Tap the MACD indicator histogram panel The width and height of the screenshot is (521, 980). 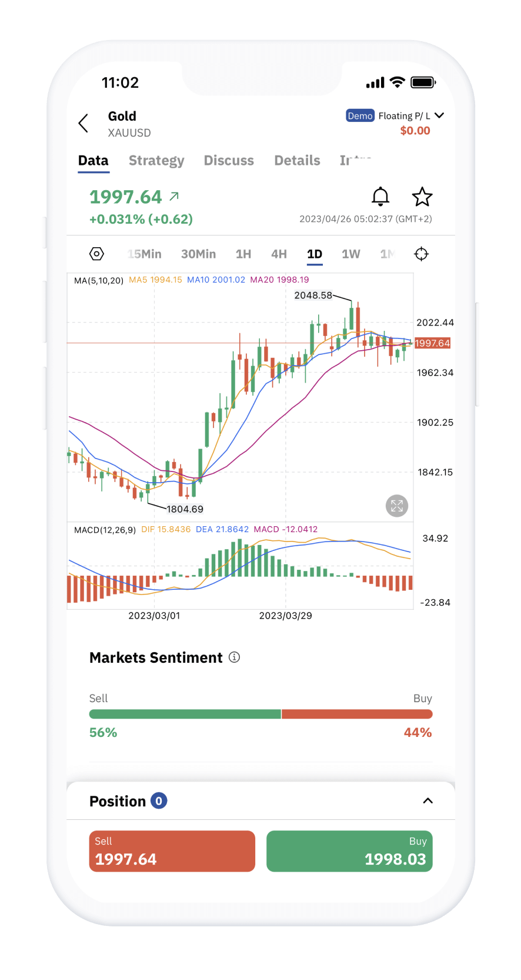[240, 574]
